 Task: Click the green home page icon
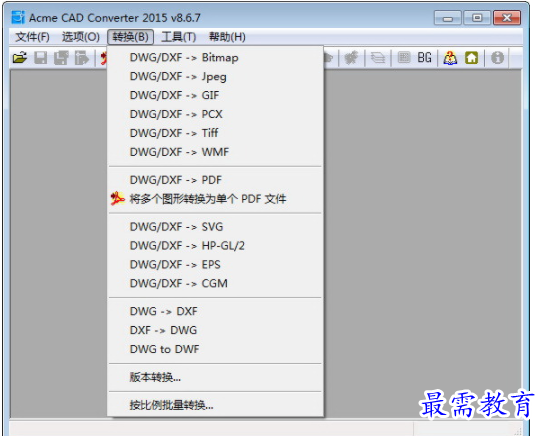pyautogui.click(x=471, y=58)
